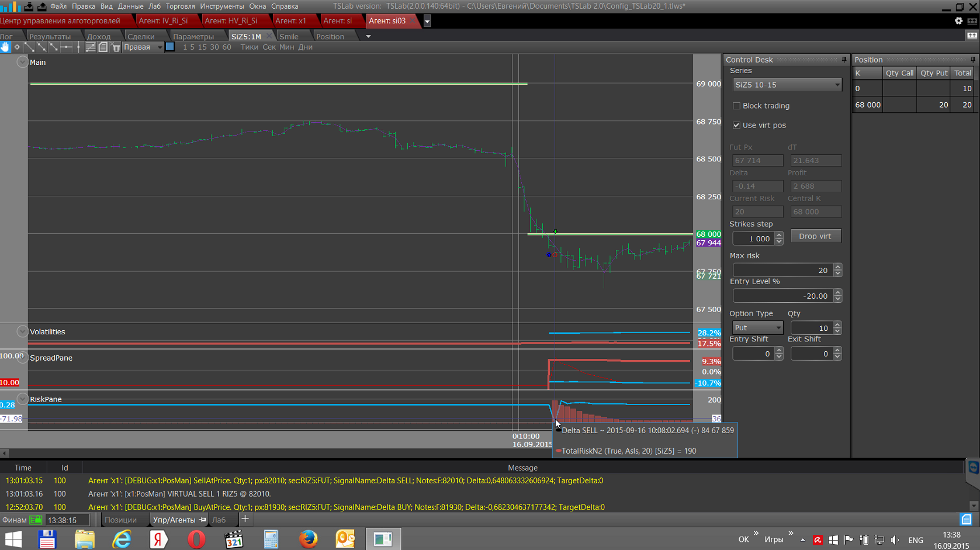Click the trash delete drawings icon

pos(116,47)
